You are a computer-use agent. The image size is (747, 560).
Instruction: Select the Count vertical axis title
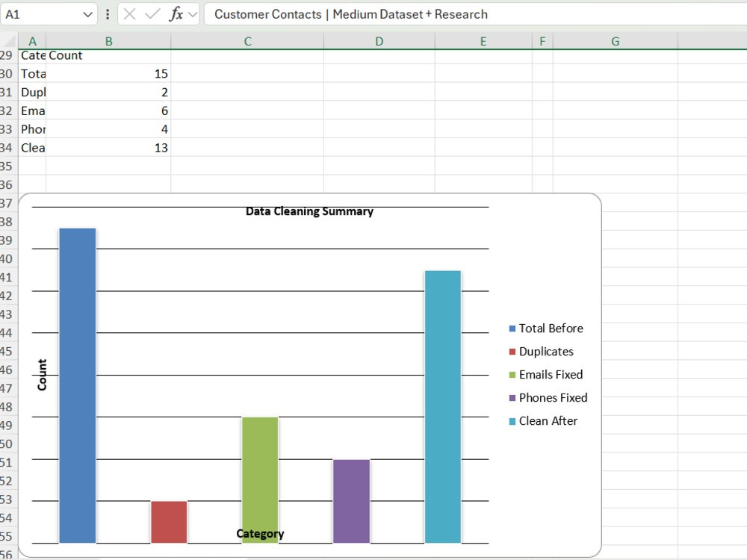click(42, 375)
